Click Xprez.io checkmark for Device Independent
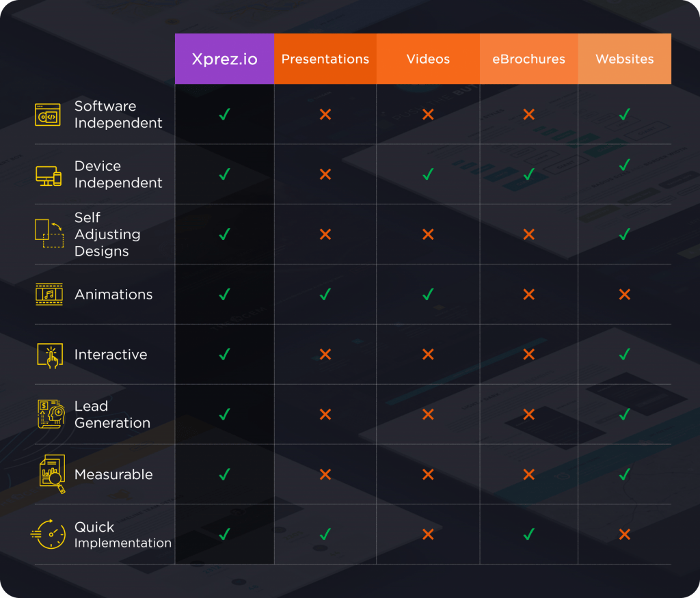Screen dimensions: 700x598 pos(224,174)
